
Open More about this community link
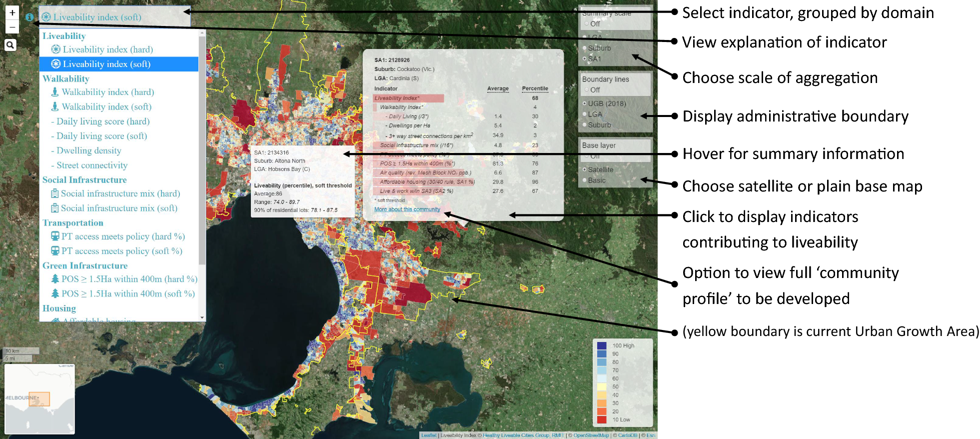point(407,209)
